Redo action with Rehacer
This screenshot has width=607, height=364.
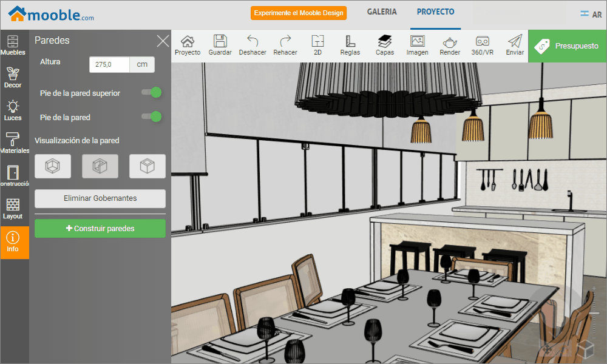point(285,45)
